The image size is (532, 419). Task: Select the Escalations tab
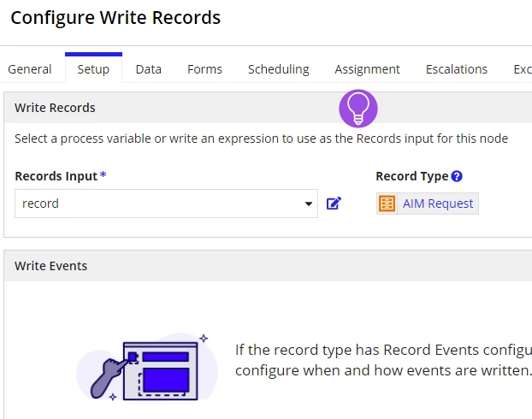457,69
